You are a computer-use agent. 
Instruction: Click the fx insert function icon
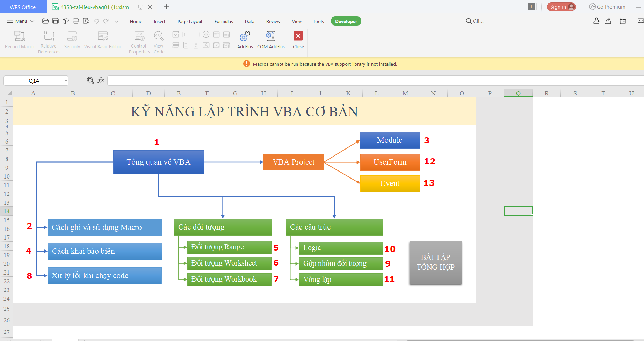click(101, 80)
